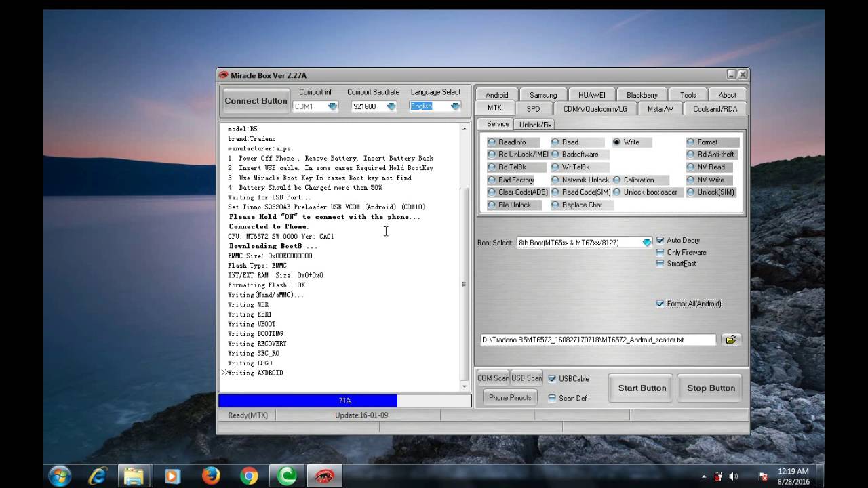
Task: Click COM Scan button
Action: (x=493, y=378)
